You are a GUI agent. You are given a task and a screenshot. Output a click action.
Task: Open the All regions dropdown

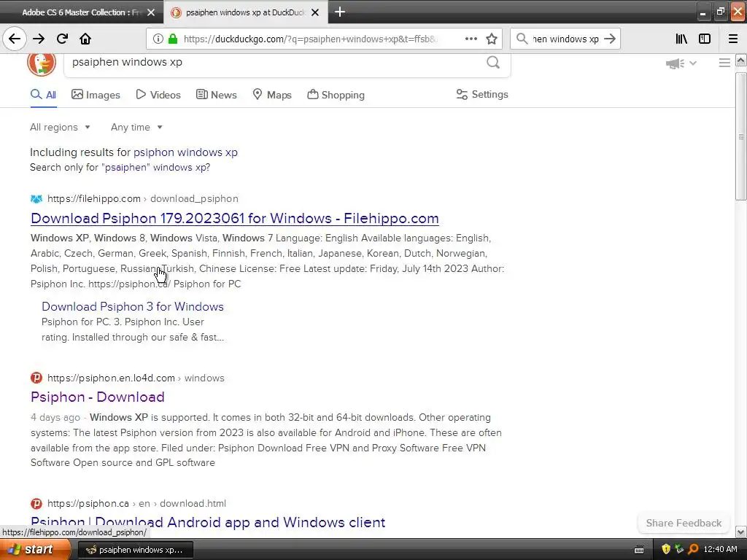click(x=60, y=127)
